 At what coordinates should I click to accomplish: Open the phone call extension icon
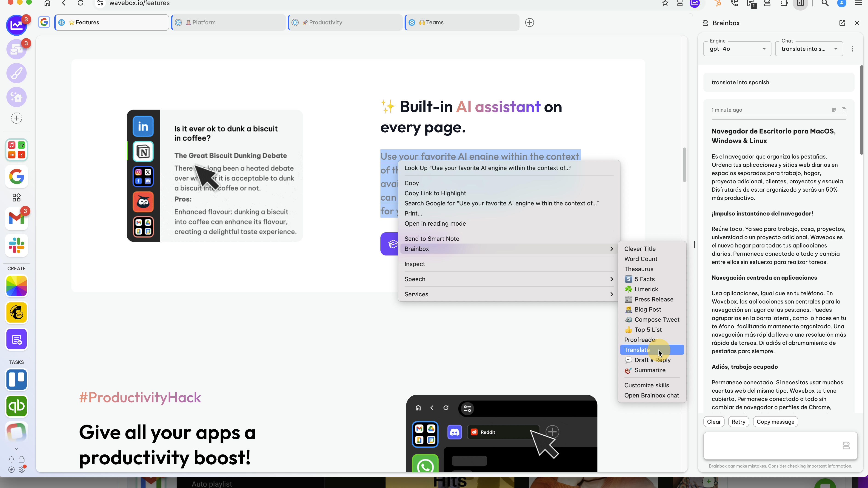(x=735, y=3)
